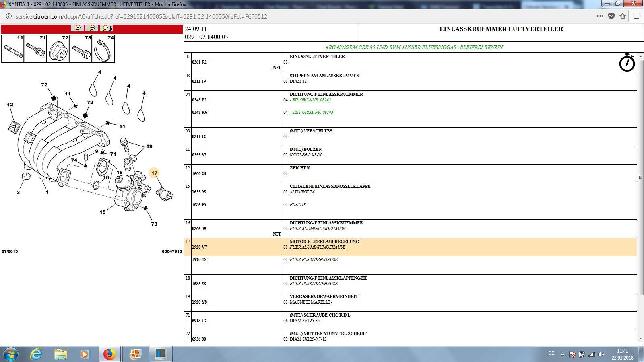644x362 pixels.
Task: Save the page to Pocket
Action: pyautogui.click(x=611, y=16)
